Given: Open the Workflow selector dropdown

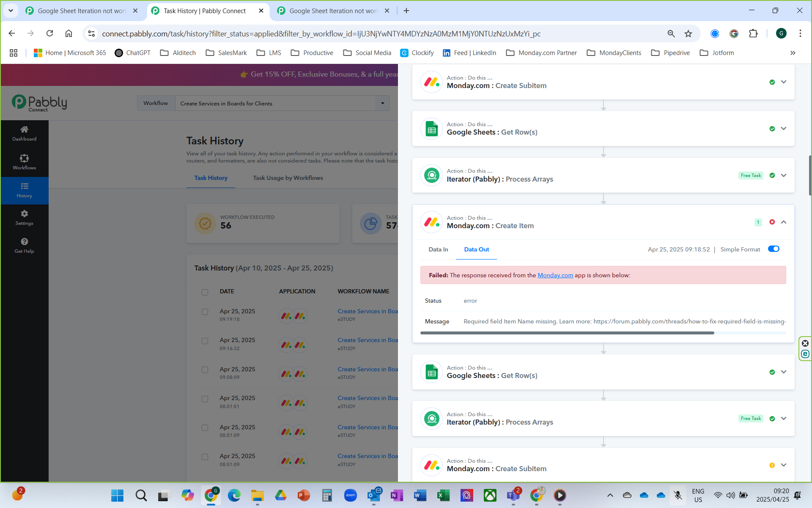Looking at the screenshot, I should (x=282, y=103).
